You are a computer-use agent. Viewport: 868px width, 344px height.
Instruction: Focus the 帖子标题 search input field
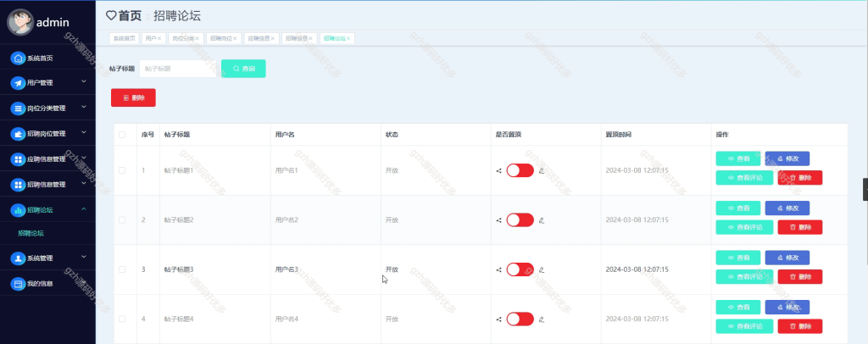click(178, 69)
